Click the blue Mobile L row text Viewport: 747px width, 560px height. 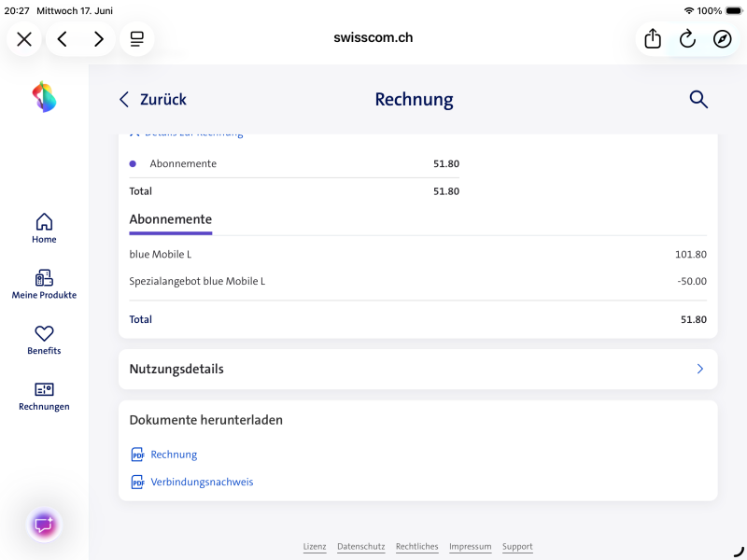pos(160,254)
